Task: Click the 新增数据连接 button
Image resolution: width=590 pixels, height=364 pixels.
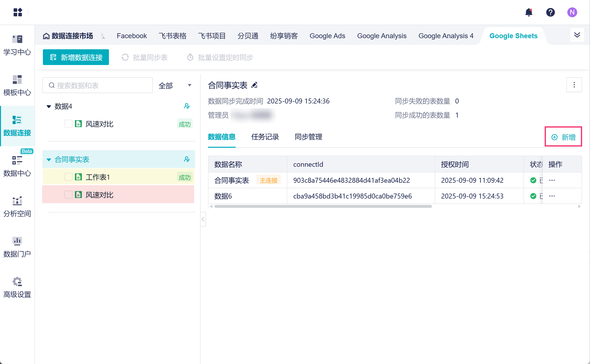Action: (x=76, y=57)
